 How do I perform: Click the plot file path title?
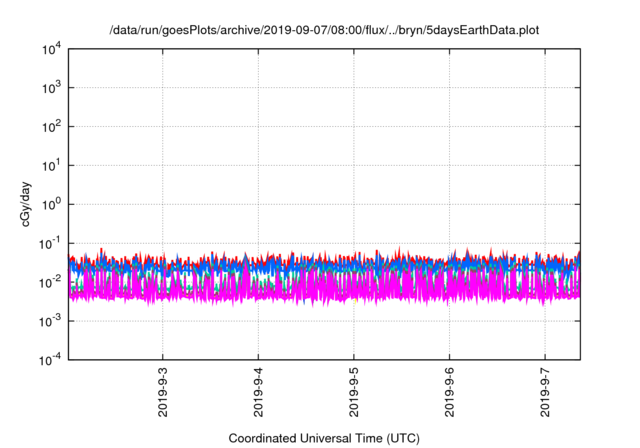(x=324, y=30)
